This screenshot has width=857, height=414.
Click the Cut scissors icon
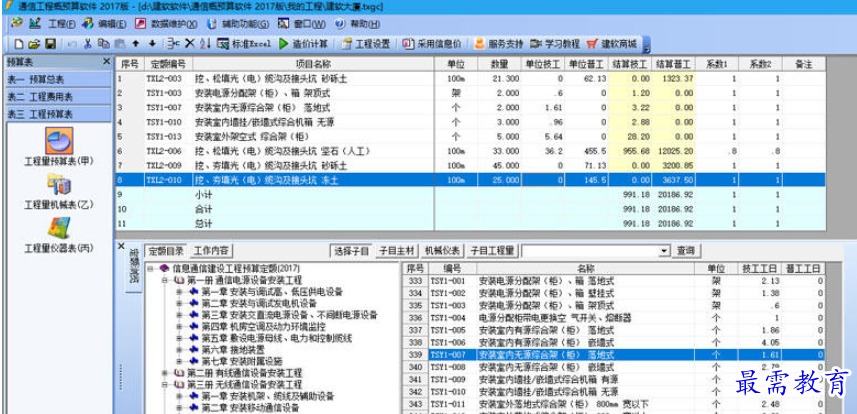coord(87,44)
